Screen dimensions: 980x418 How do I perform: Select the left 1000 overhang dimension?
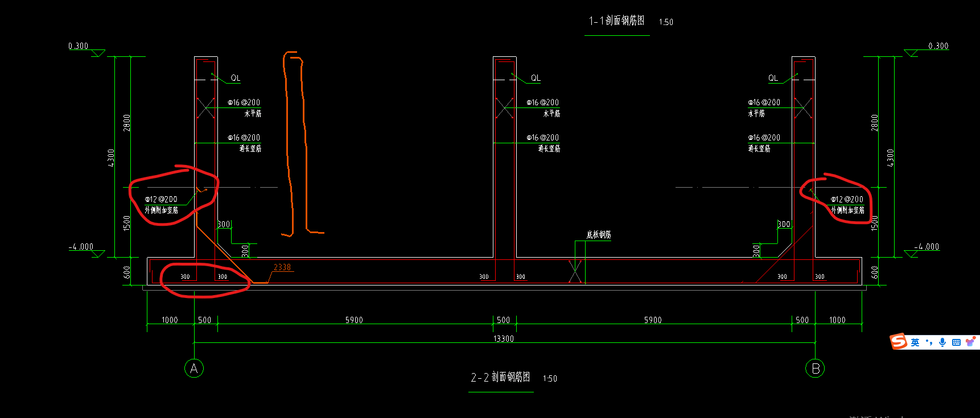point(170,320)
